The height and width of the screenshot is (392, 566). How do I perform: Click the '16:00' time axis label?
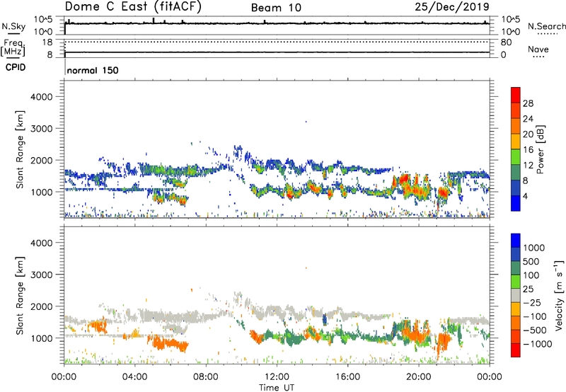pyautogui.click(x=347, y=377)
